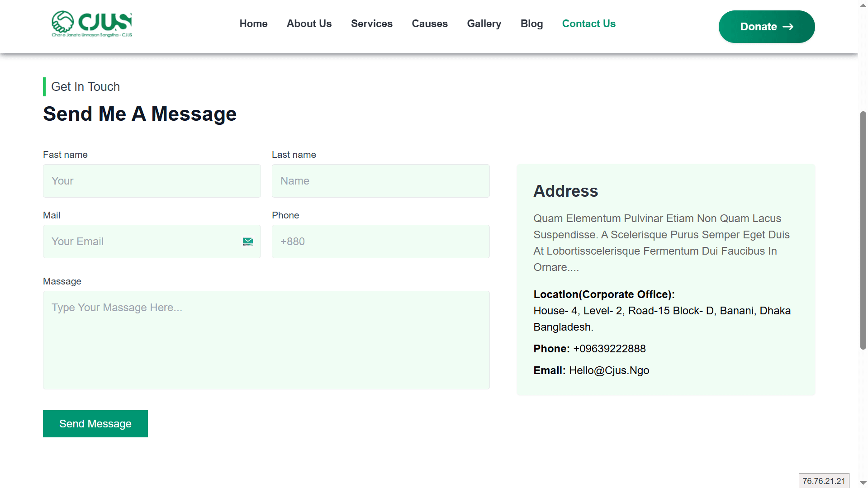Select the Contact Us nav link
Image resolution: width=868 pixels, height=488 pixels.
588,24
